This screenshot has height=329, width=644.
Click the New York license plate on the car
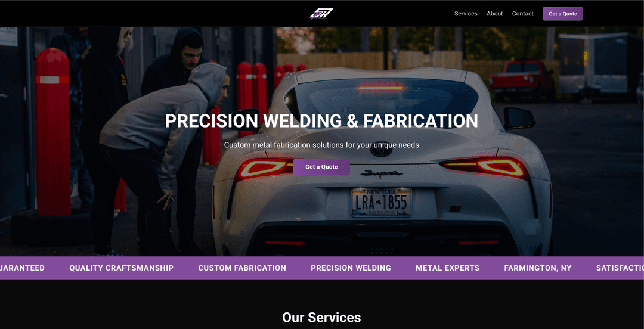tap(382, 201)
